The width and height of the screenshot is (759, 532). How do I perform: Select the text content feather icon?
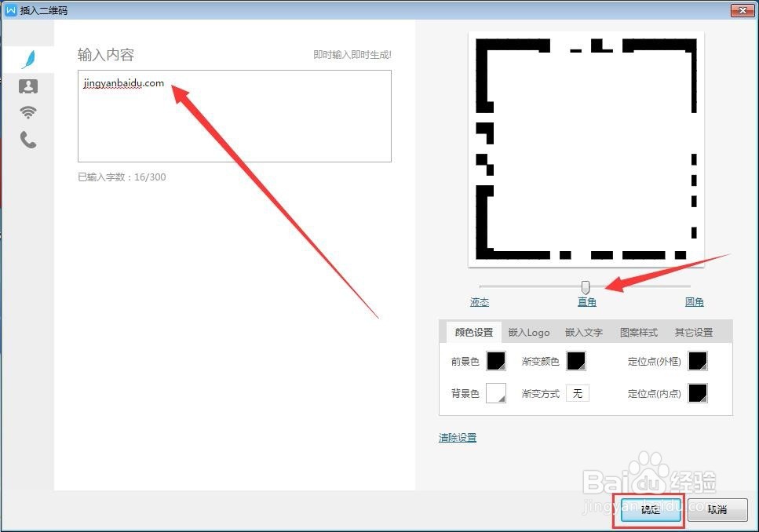[28, 59]
